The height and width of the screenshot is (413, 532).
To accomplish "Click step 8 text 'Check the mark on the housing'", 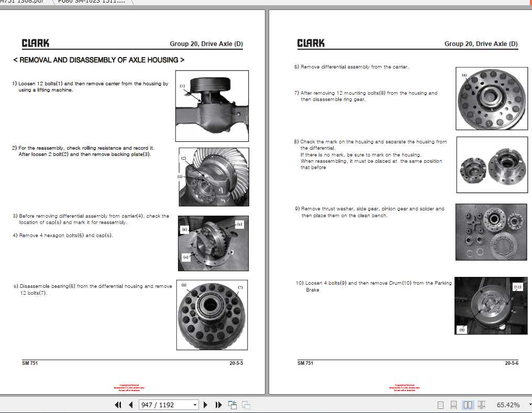I will [x=371, y=154].
